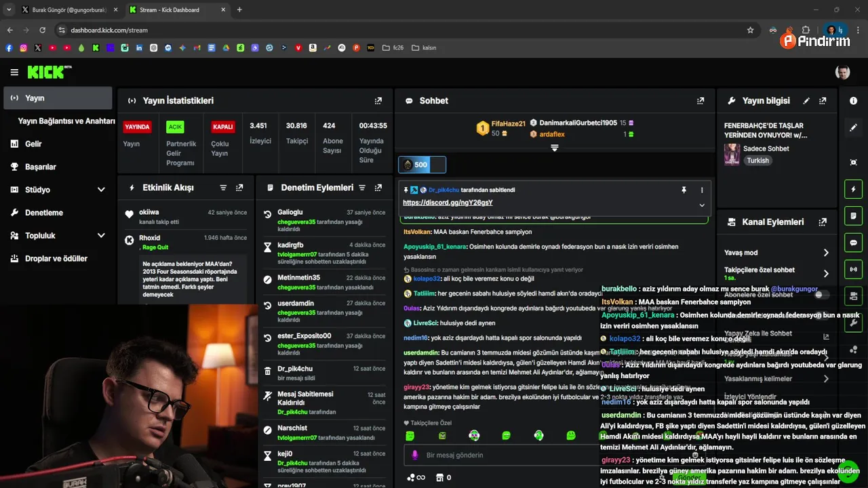Viewport: 868px width, 488px height.
Task: Select Yayın in the sidebar
Action: [58, 98]
